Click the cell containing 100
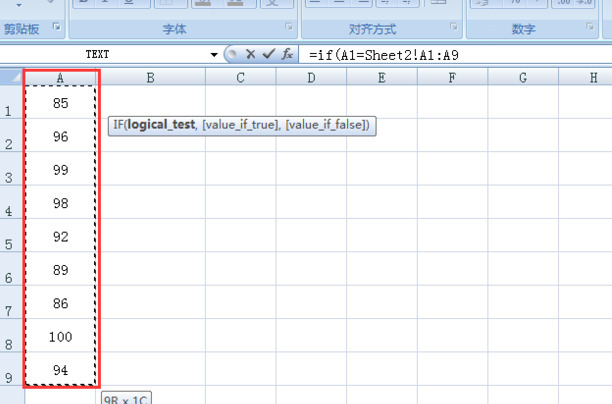Image resolution: width=612 pixels, height=404 pixels. tap(60, 336)
